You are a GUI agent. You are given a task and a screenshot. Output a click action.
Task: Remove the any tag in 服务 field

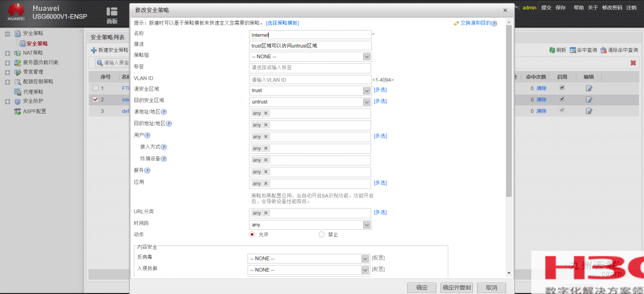coord(266,172)
